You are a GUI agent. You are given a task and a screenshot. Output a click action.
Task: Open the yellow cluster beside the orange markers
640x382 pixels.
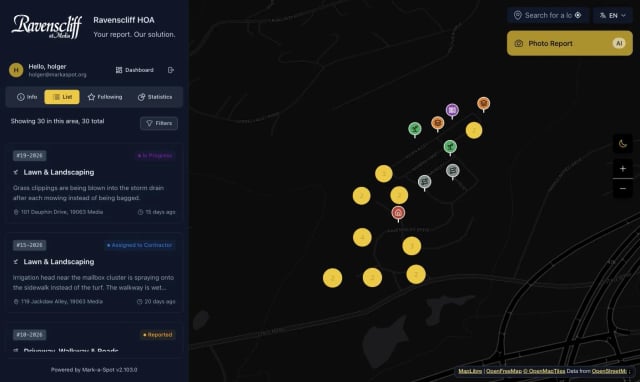point(474,130)
